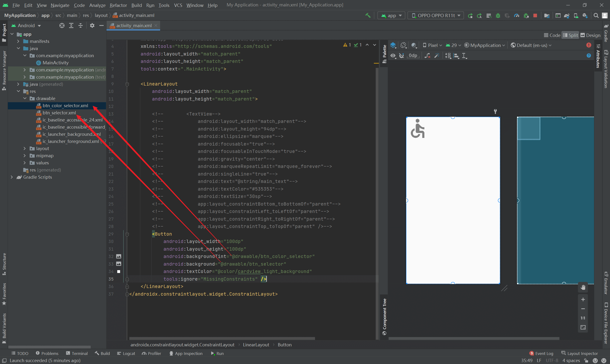Click the Make Project hammer icon
The image size is (610, 364).
coord(368,15)
